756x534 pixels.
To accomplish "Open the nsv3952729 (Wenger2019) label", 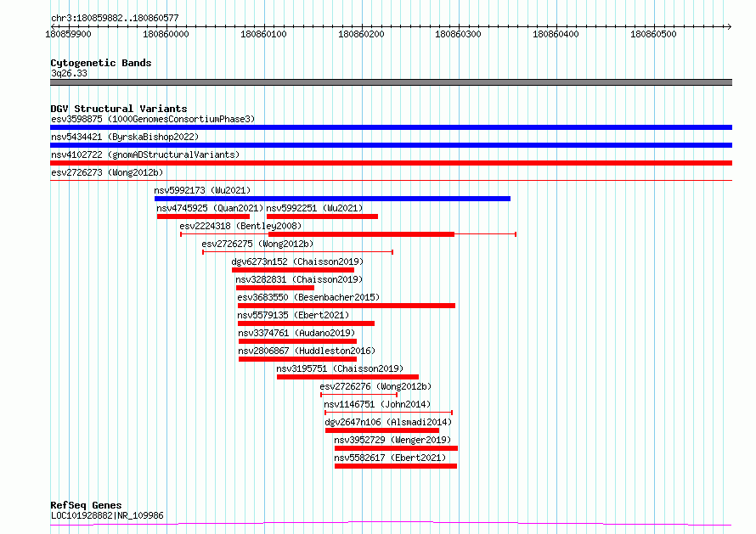I will coord(392,440).
